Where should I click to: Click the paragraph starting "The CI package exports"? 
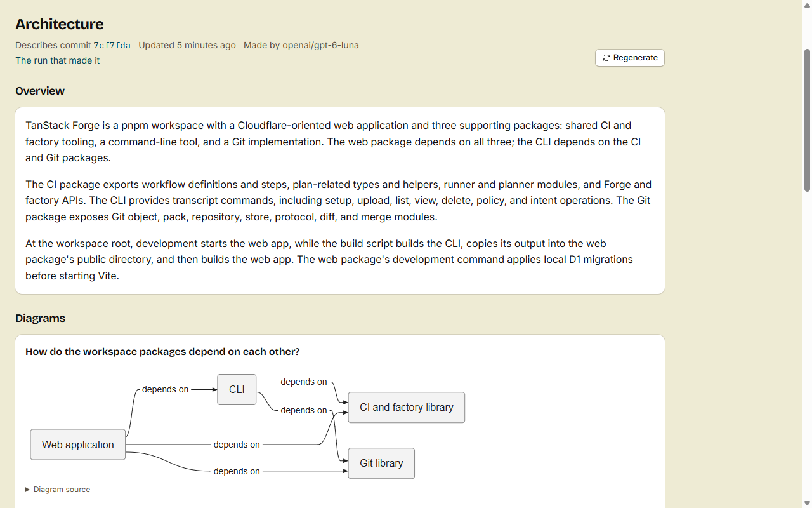click(340, 201)
